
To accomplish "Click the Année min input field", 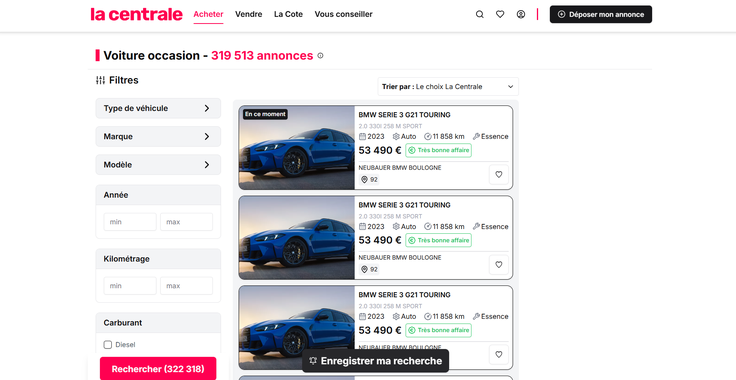I will pos(130,222).
